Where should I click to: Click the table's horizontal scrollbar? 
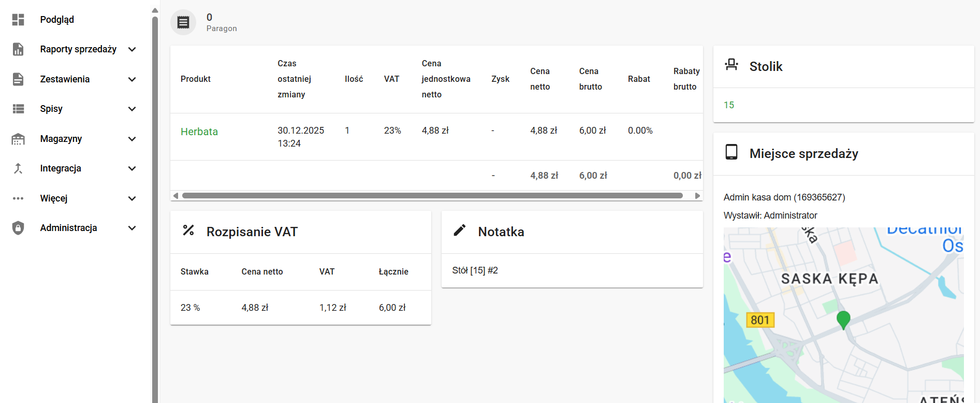(432, 196)
